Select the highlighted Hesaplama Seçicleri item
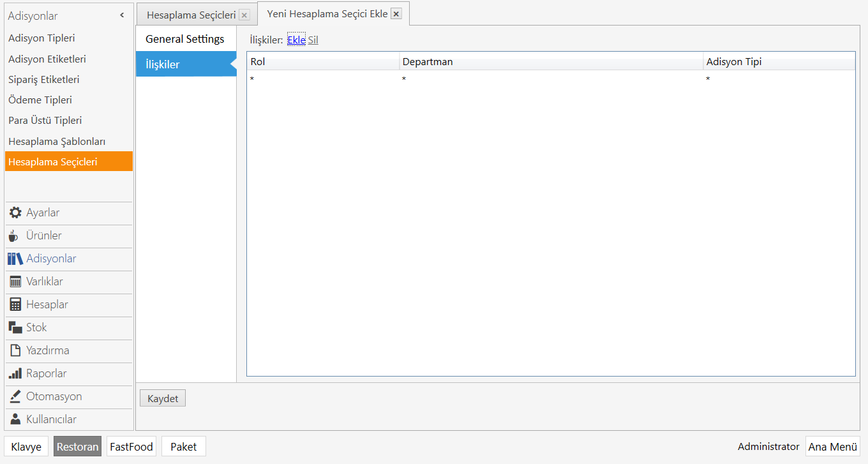868x464 pixels. pos(69,161)
